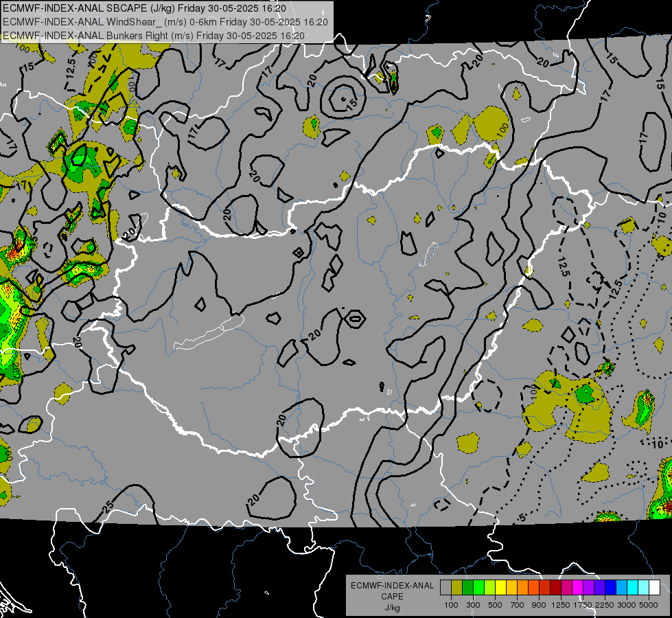
Task: Click the 300 value under legend
Action: [x=473, y=605]
